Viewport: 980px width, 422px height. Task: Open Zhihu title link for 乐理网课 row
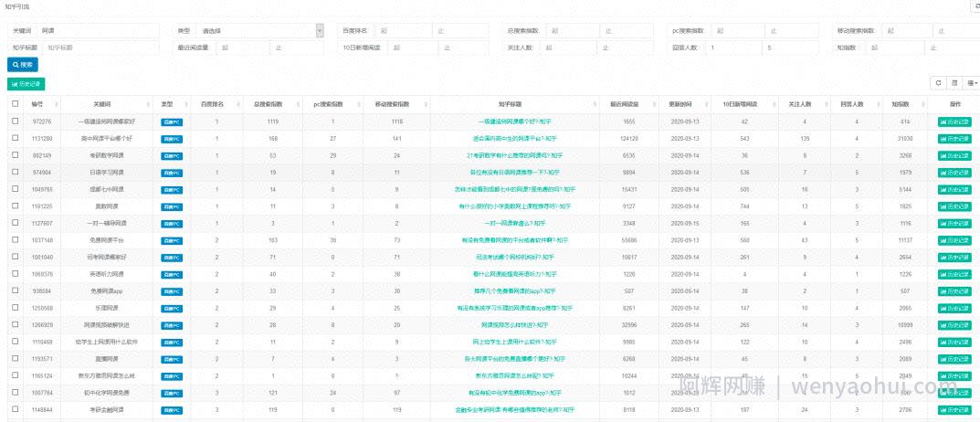[514, 308]
